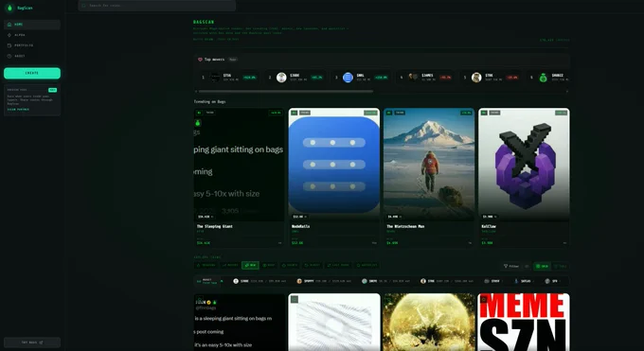Select the Oldest explore tab
This screenshot has height=351, width=644.
(x=313, y=266)
